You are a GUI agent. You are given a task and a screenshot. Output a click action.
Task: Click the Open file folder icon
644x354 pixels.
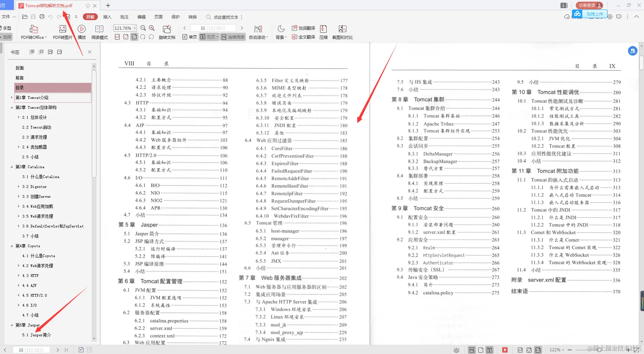coord(25,17)
